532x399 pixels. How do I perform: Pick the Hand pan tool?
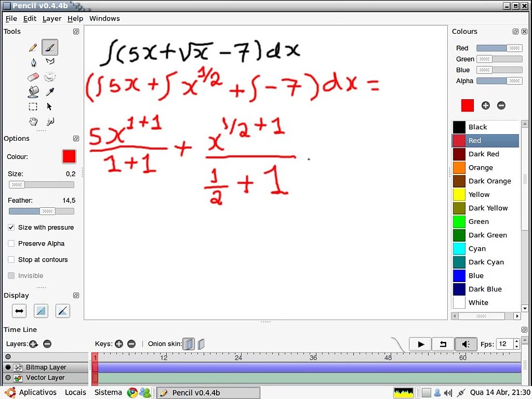33,121
